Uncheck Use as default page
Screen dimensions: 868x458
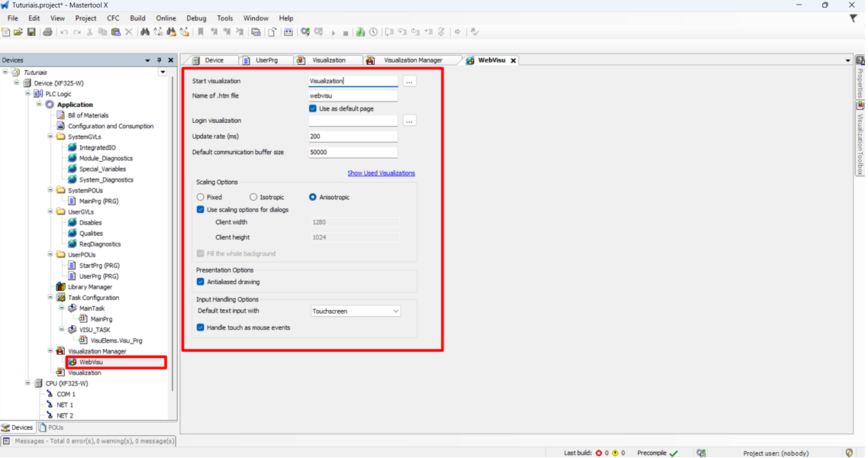pos(313,108)
